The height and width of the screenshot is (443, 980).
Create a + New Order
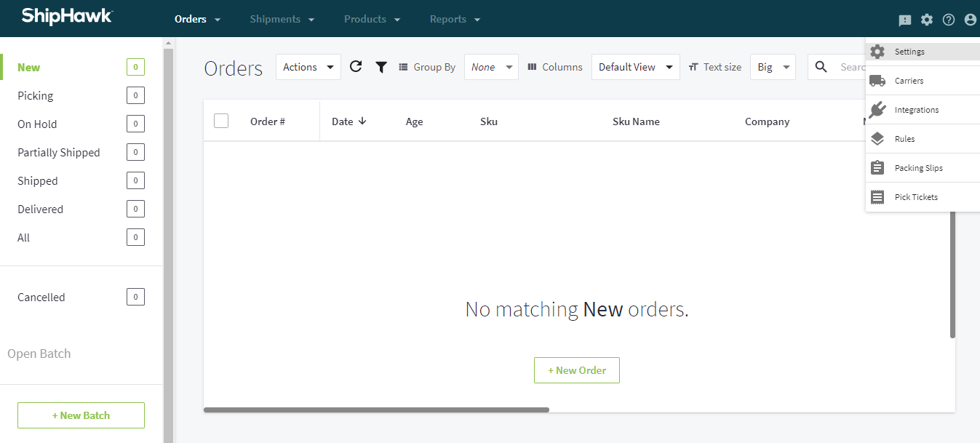576,370
